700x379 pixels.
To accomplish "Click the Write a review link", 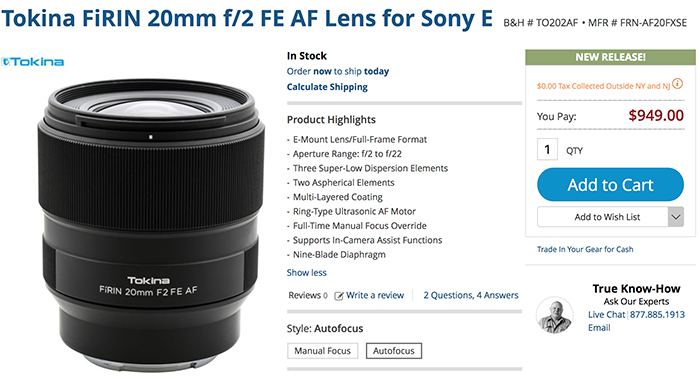I will point(375,295).
